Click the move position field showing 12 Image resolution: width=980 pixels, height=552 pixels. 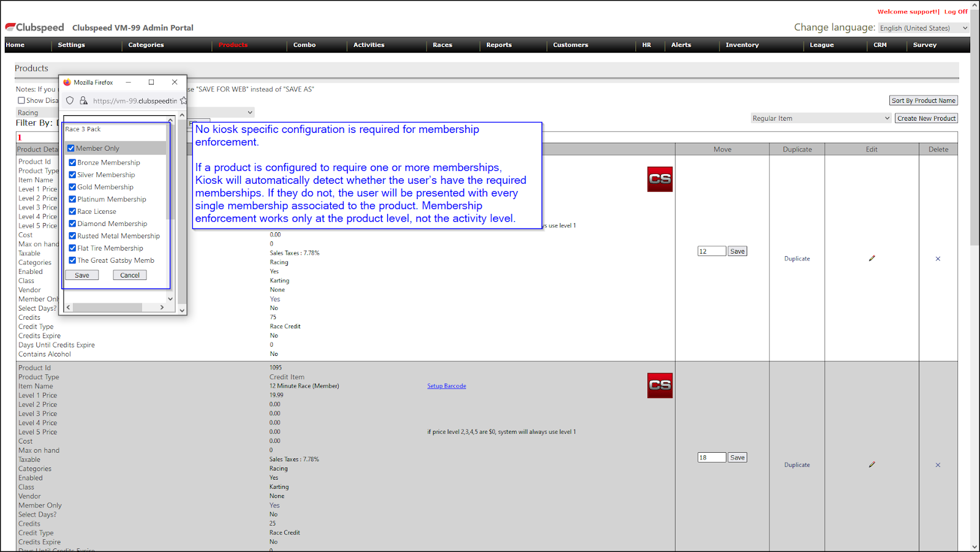tap(712, 251)
